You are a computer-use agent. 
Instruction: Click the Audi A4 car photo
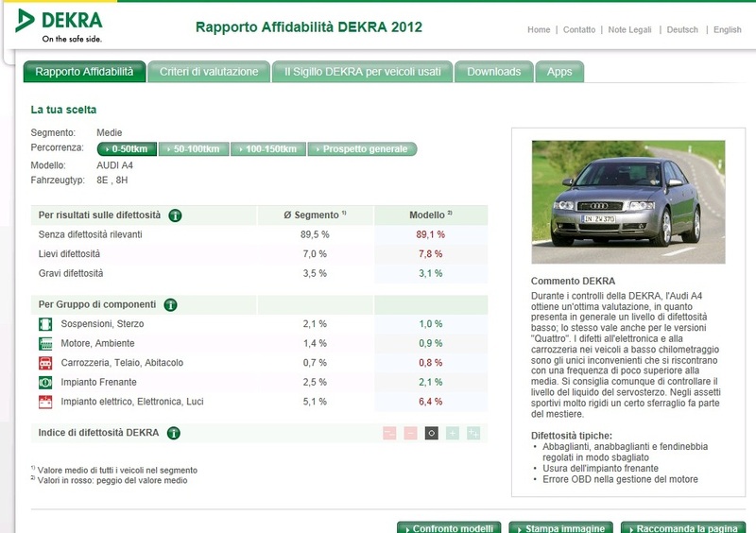627,201
